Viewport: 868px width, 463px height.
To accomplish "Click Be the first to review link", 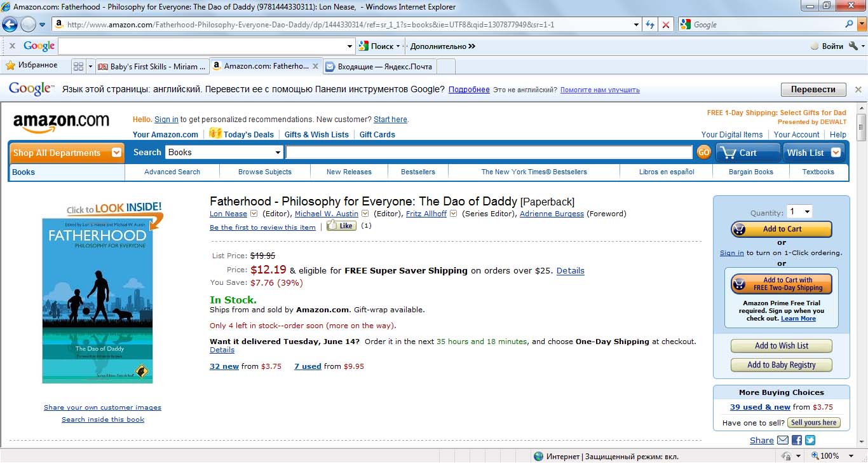I will pos(262,227).
